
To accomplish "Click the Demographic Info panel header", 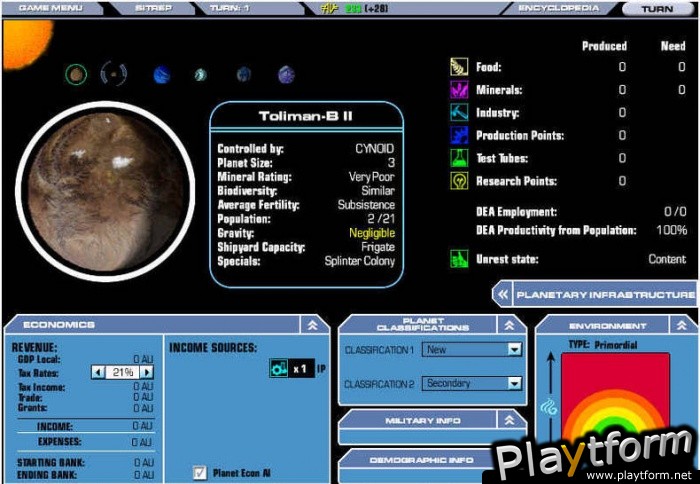I will (421, 460).
